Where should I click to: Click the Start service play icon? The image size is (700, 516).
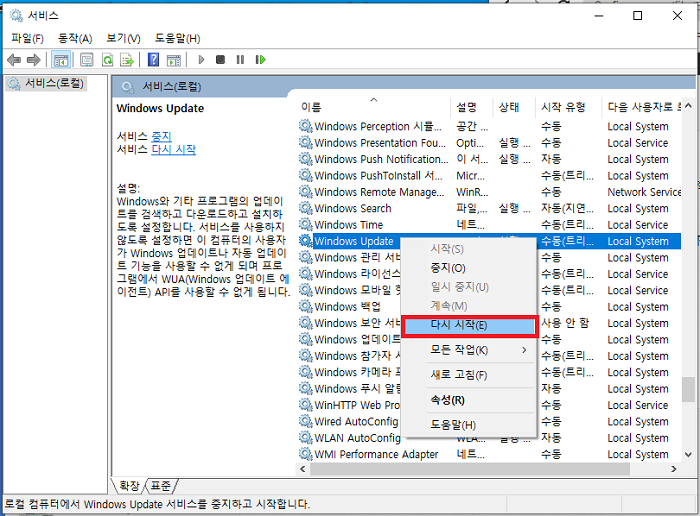[x=201, y=59]
